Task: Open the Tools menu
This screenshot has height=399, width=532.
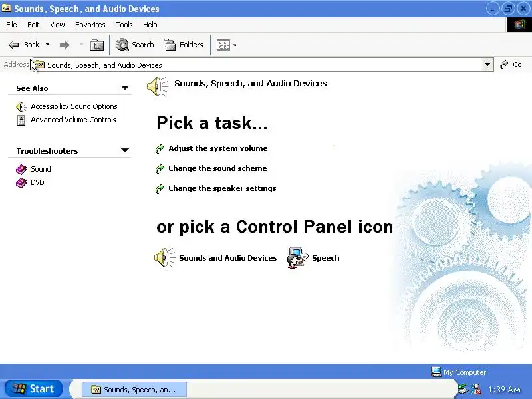Action: point(124,25)
